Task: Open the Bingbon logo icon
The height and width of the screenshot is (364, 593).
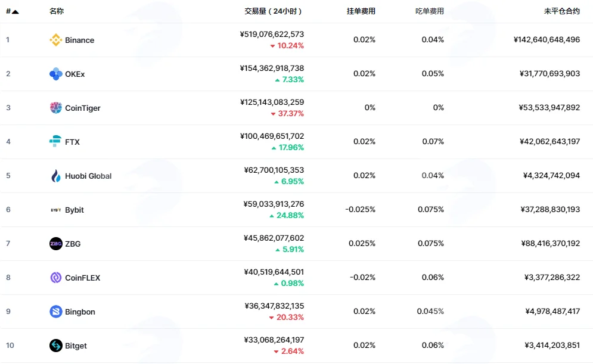Action: (55, 312)
